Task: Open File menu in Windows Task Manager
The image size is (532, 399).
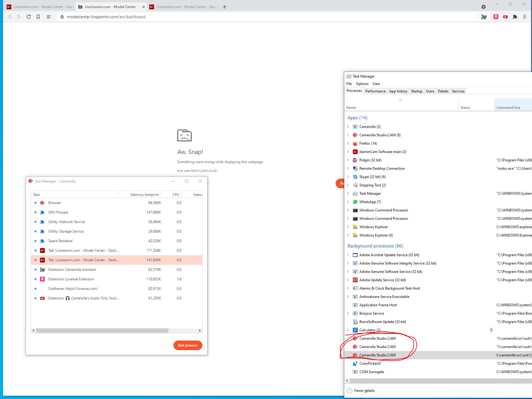Action: 349,84
